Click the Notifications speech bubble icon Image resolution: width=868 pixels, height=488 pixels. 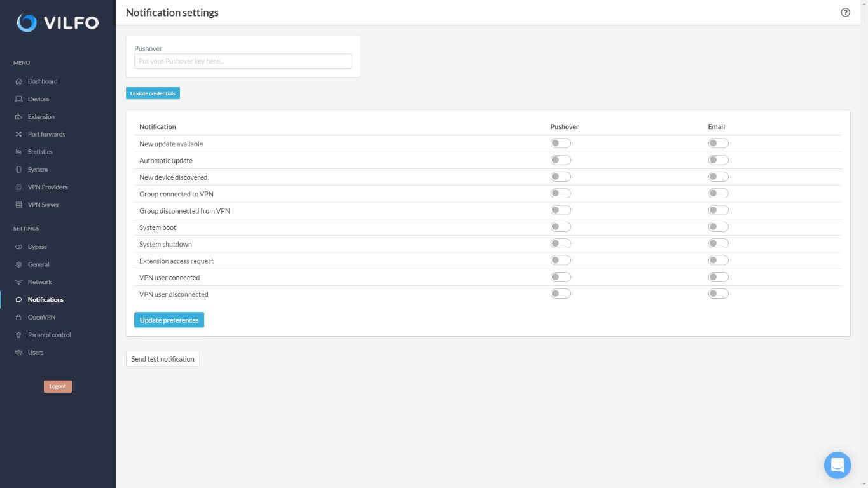tap(18, 300)
